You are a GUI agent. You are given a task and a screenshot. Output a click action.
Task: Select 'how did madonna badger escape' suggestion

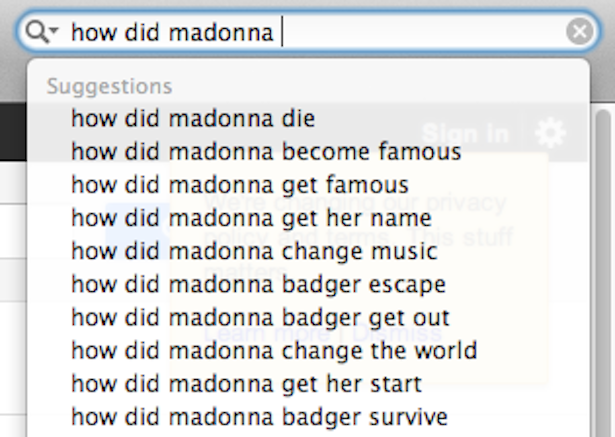point(308,284)
